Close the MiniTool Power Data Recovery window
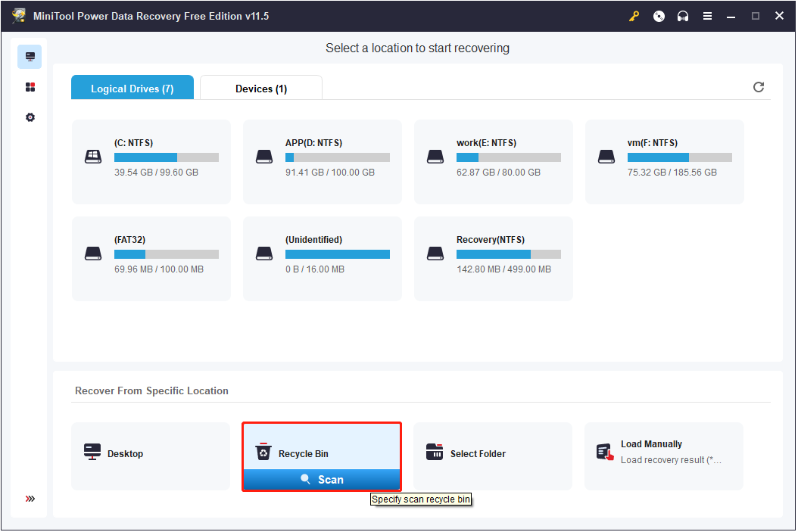Image resolution: width=798 pixels, height=532 pixels. [779, 16]
